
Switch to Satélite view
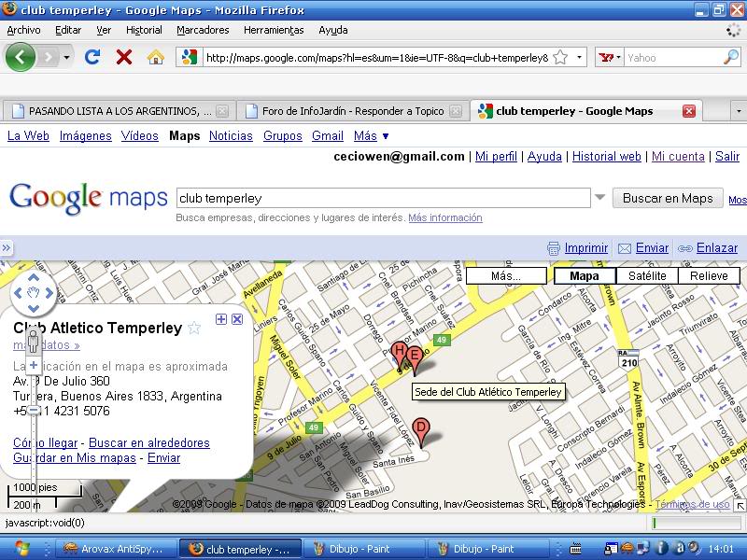(647, 275)
